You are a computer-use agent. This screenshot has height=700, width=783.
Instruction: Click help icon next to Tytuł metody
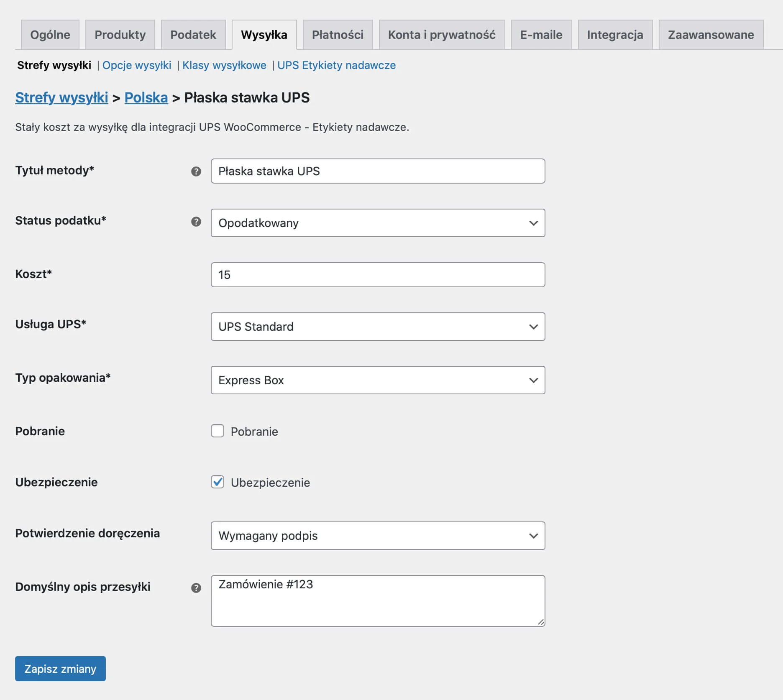pos(196,171)
